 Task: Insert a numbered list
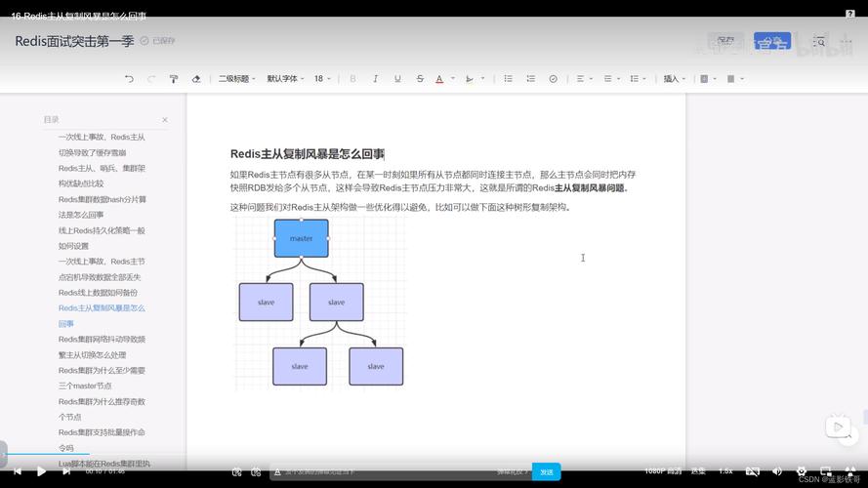(x=530, y=79)
